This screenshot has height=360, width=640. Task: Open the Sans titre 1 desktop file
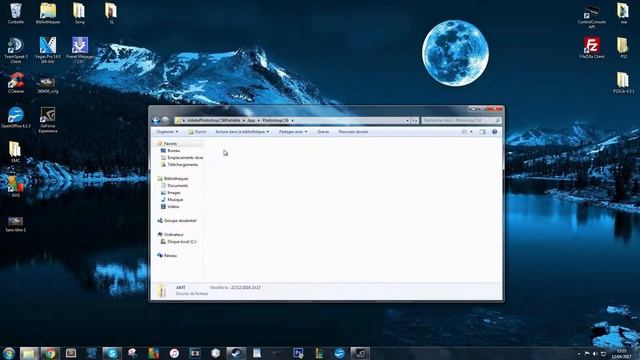coord(15,224)
